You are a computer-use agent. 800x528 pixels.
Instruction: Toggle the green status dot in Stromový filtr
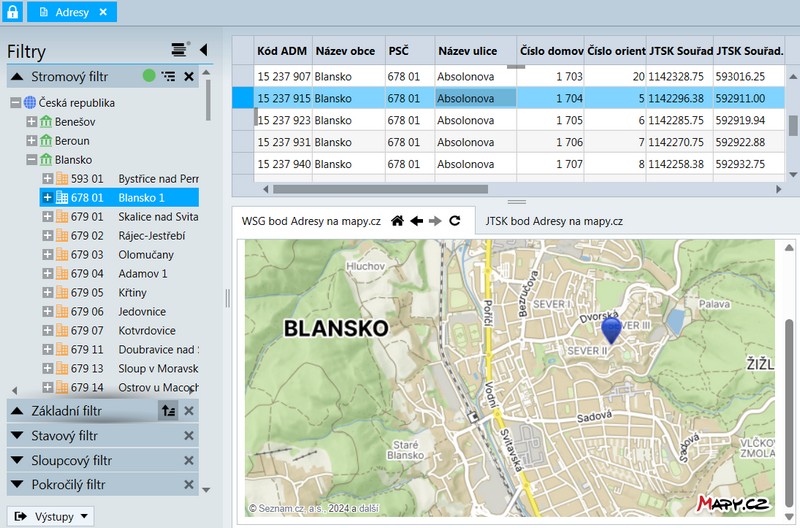(x=149, y=76)
